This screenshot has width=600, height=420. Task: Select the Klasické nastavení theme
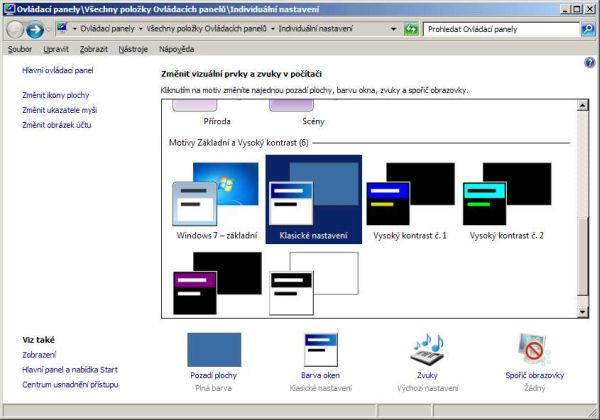pyautogui.click(x=313, y=199)
